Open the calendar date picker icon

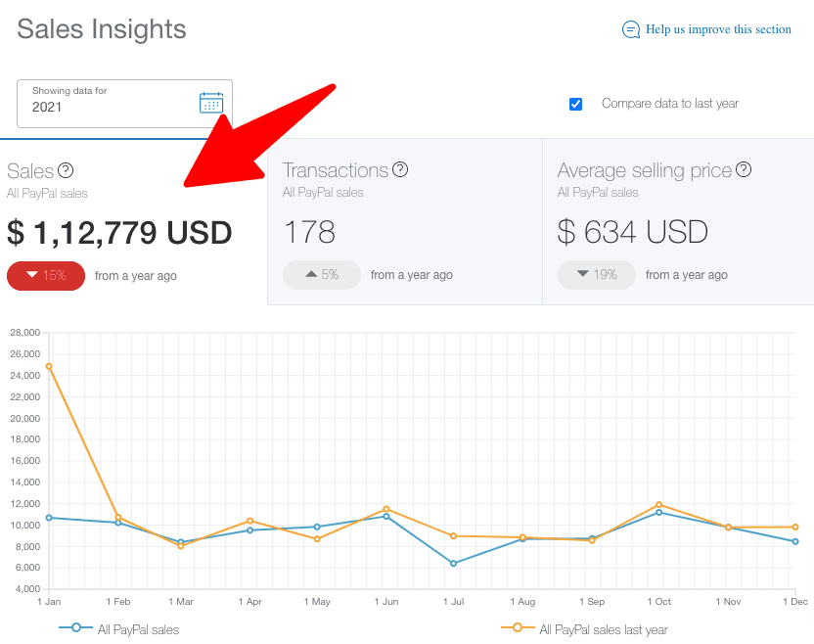point(211,101)
